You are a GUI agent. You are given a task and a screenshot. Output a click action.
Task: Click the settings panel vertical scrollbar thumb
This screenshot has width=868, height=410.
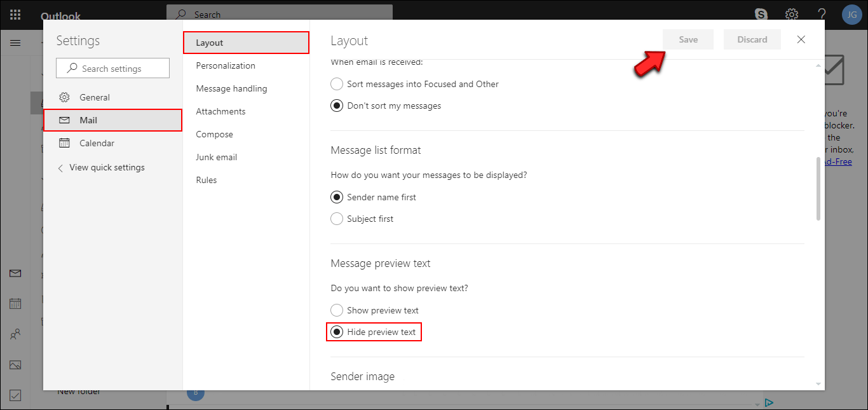tap(818, 189)
